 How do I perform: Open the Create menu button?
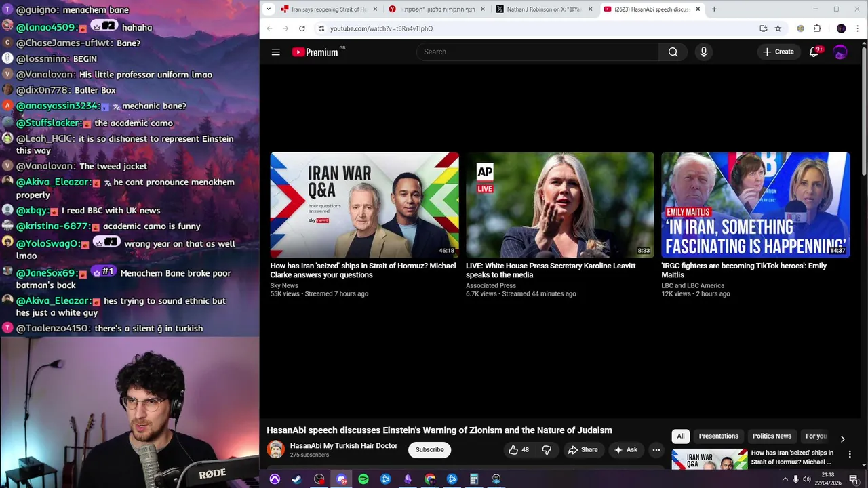click(x=778, y=52)
